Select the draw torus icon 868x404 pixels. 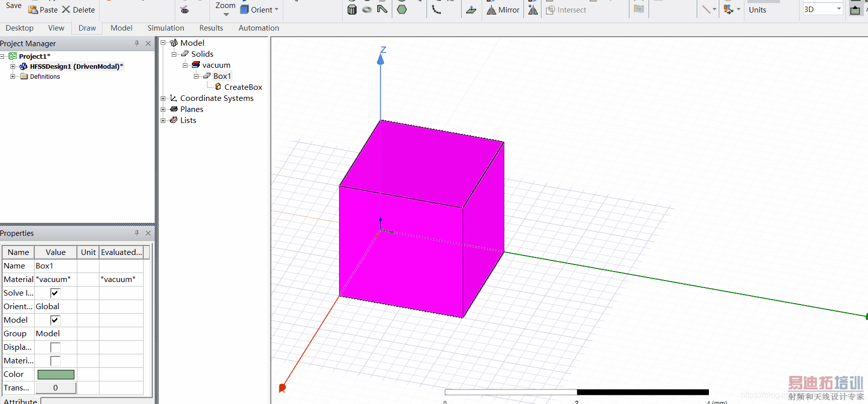[x=367, y=10]
